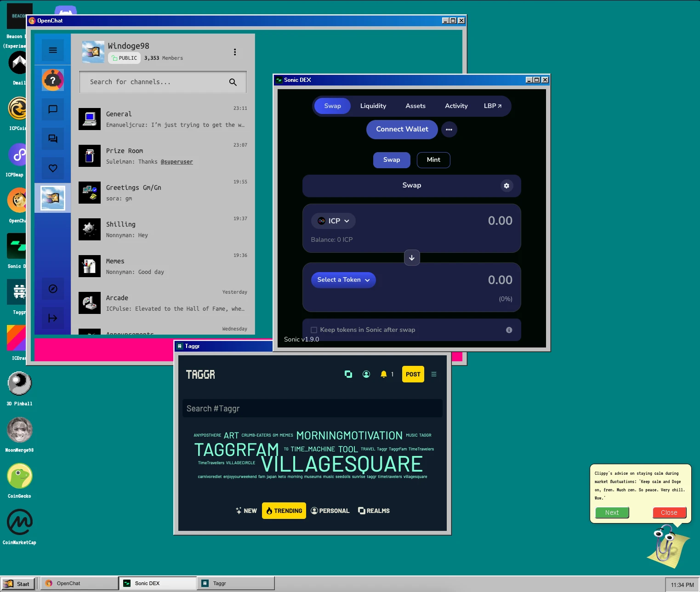Click the ICP input amount 0.00 field
Screen dimensions: 700x592
click(x=500, y=221)
